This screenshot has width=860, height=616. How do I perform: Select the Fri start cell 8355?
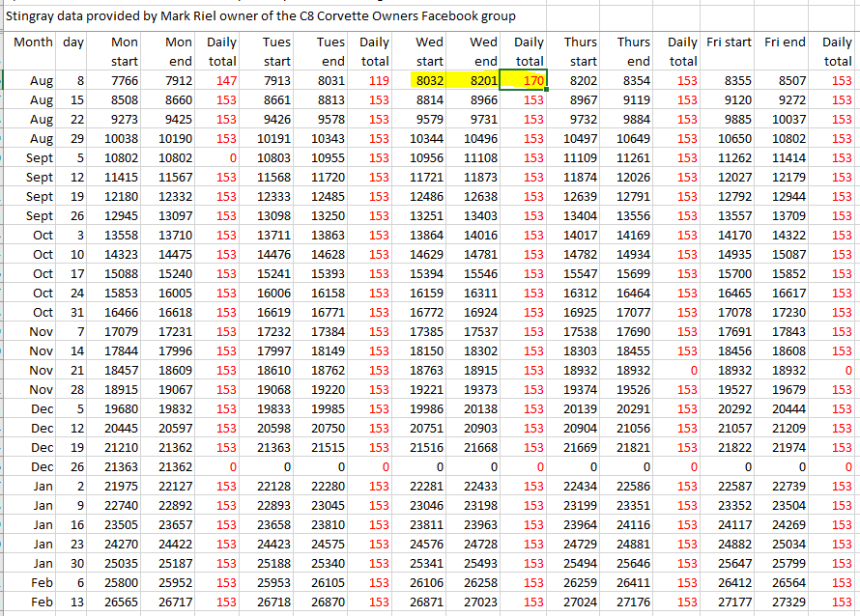(x=731, y=81)
